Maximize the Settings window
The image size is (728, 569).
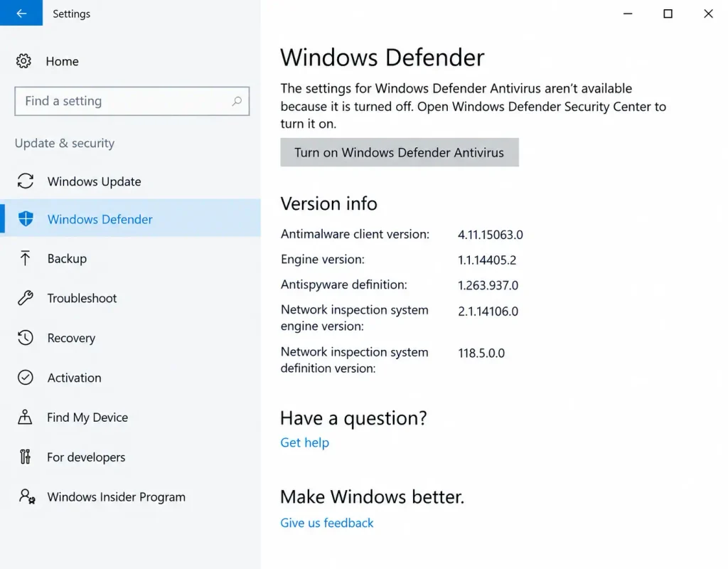pyautogui.click(x=668, y=14)
